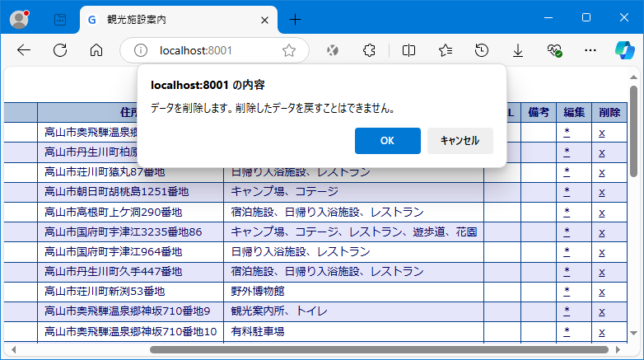This screenshot has height=360, width=644.
Task: Click the 削除 column header
Action: pyautogui.click(x=609, y=112)
